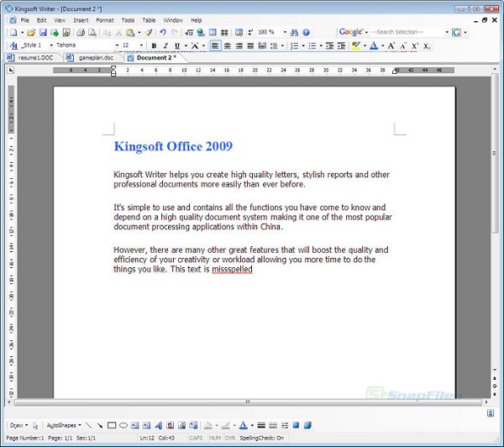Toggle SpellingCheck: On in status bar

(x=261, y=438)
